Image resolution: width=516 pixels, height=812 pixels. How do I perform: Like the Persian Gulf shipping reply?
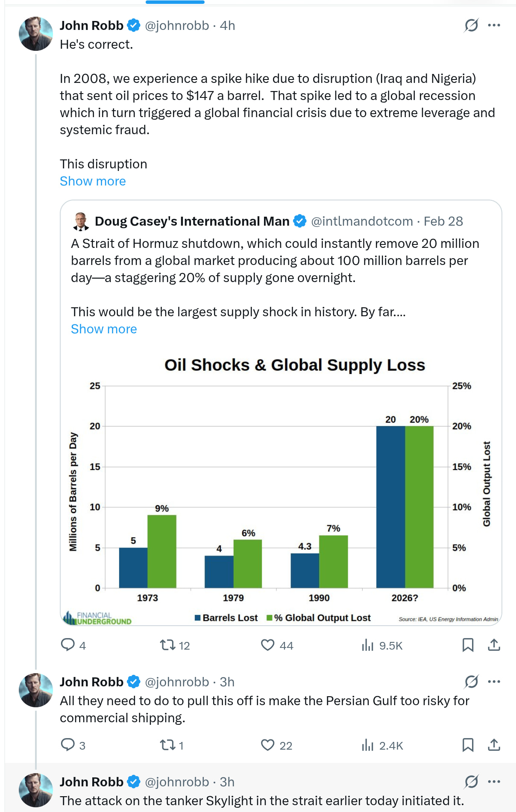268,745
